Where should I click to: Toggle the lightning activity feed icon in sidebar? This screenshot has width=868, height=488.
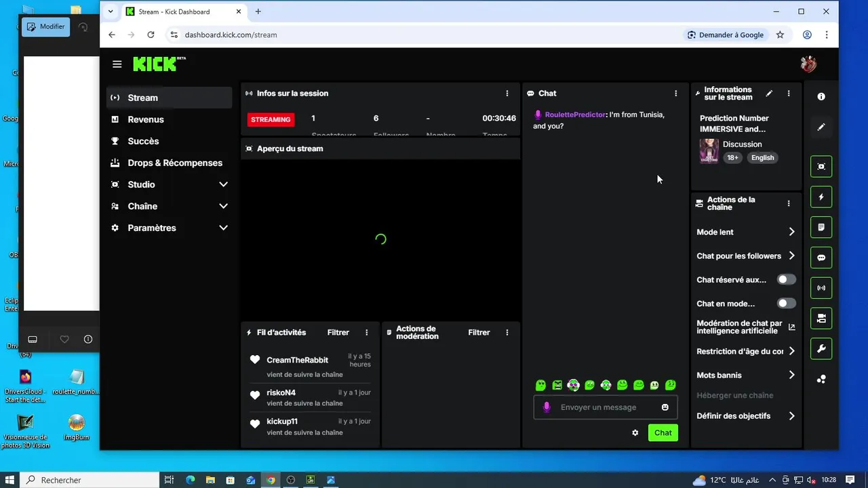tap(821, 197)
